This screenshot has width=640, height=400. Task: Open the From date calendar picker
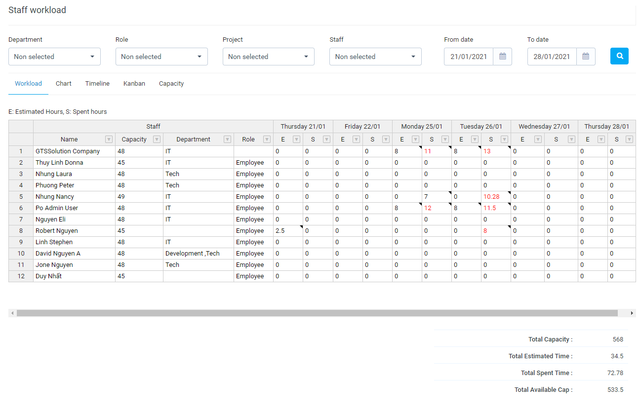pyautogui.click(x=502, y=56)
